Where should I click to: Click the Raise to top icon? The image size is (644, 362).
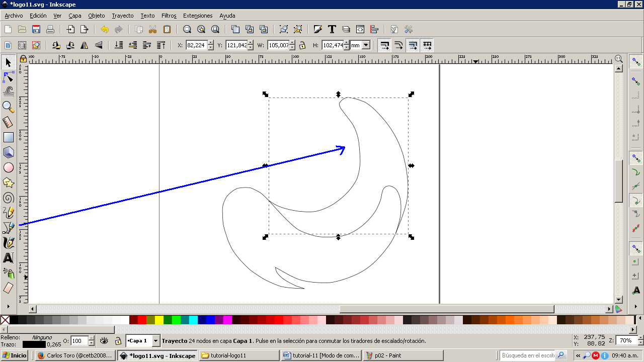[161, 45]
